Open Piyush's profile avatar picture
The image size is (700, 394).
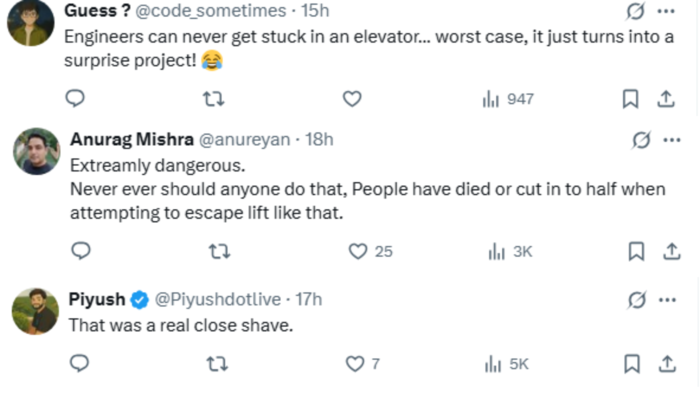[35, 311]
